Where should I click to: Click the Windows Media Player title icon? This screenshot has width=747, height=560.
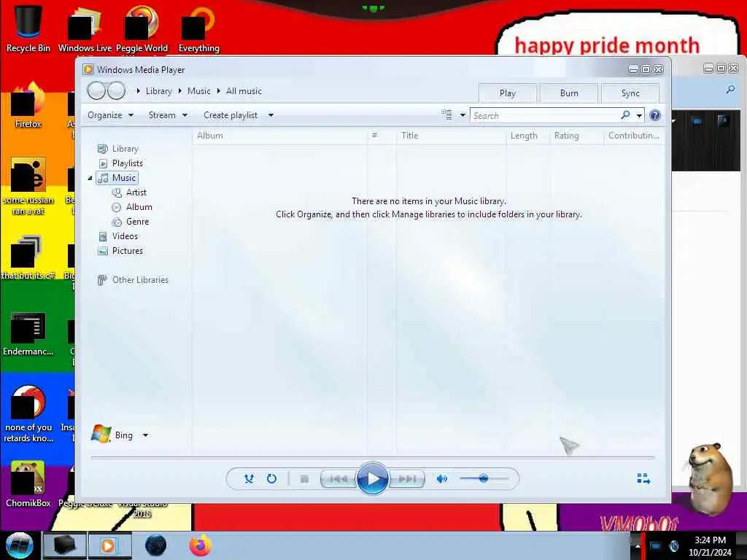click(88, 69)
